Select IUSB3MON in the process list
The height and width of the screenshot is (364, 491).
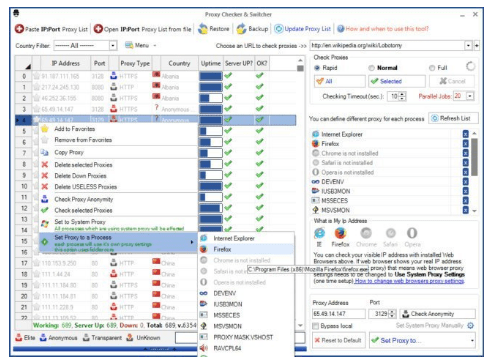click(x=331, y=191)
